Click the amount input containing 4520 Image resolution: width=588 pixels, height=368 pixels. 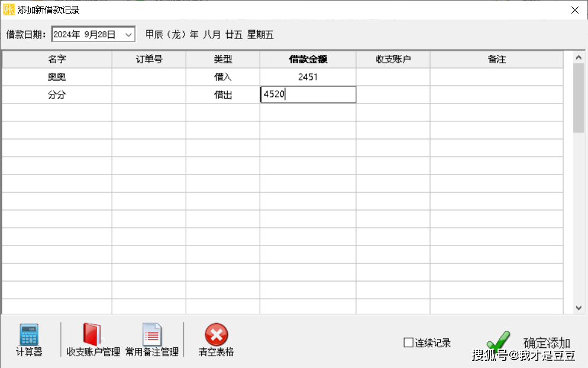308,95
